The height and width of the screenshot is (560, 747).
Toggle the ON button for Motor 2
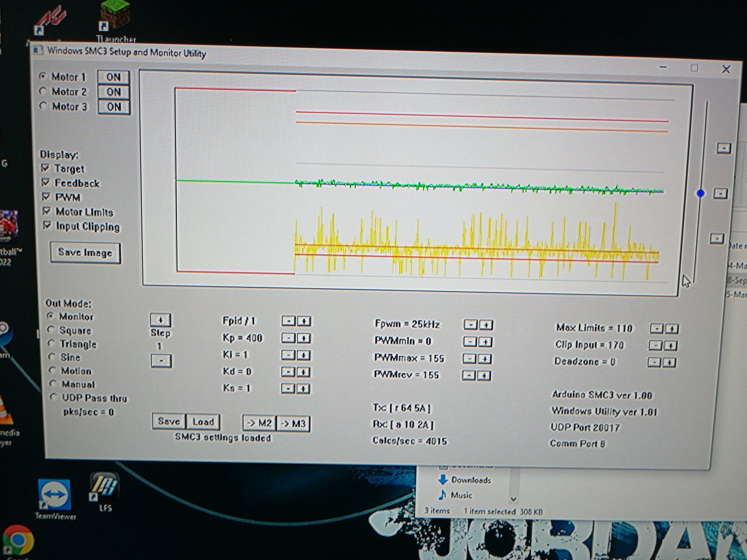click(113, 92)
